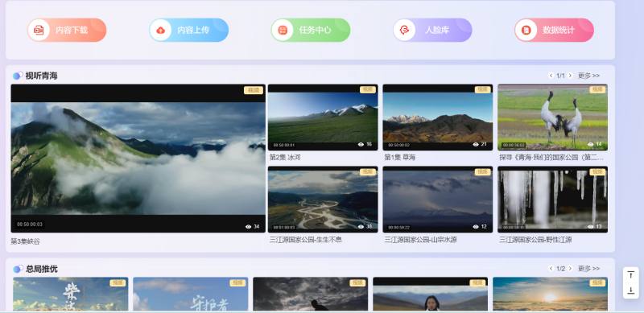
Task: Click the 00:50:00:01 duration on 第2集 冰河
Action: point(284,145)
